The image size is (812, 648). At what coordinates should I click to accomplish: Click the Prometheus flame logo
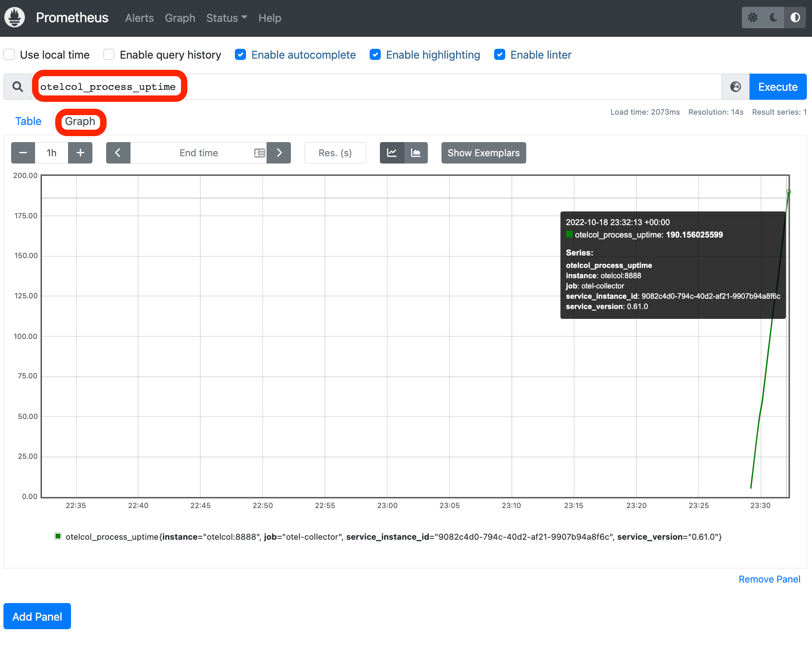(15, 18)
